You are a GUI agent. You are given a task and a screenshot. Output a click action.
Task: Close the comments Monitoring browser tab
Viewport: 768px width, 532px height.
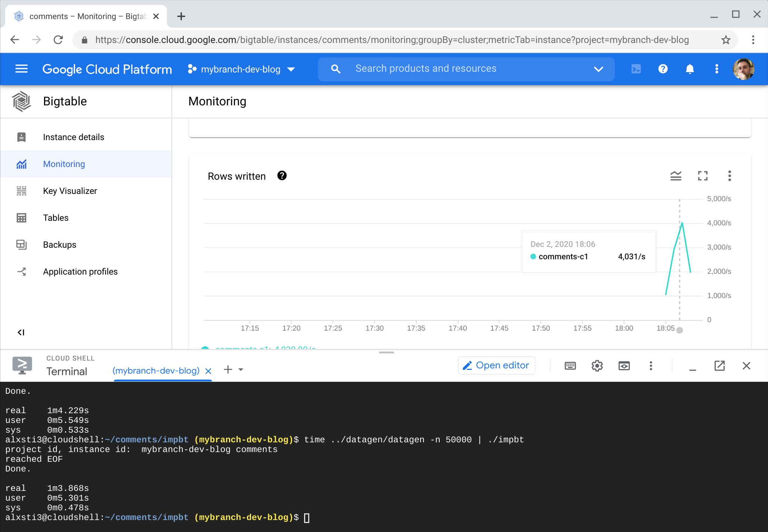156,16
